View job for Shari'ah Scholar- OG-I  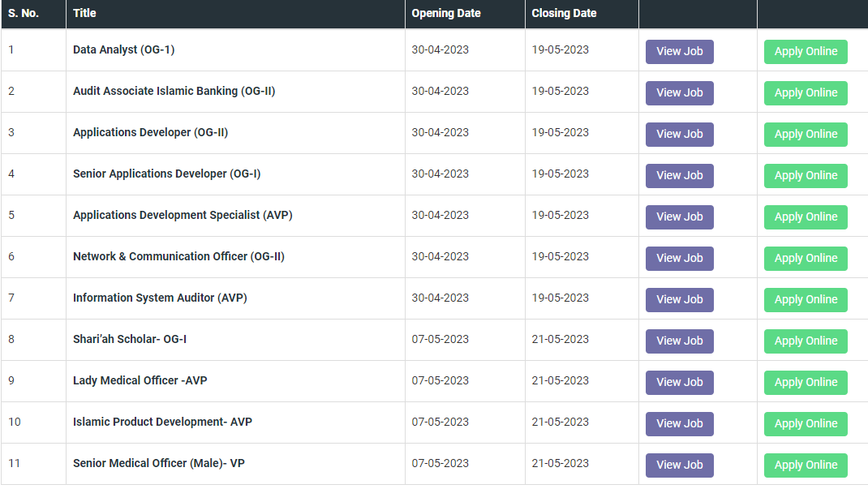[679, 341]
